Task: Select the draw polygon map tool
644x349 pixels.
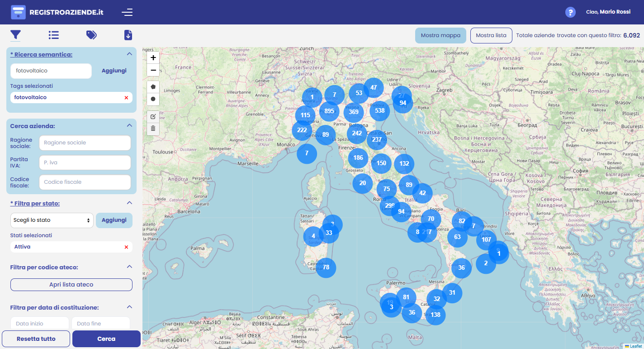Action: [x=153, y=86]
